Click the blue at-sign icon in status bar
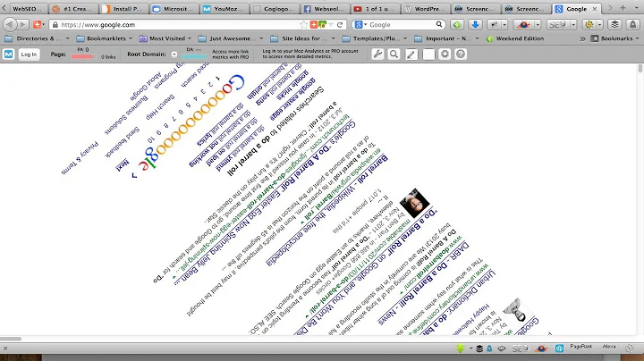This screenshot has width=644, height=361. [559, 348]
